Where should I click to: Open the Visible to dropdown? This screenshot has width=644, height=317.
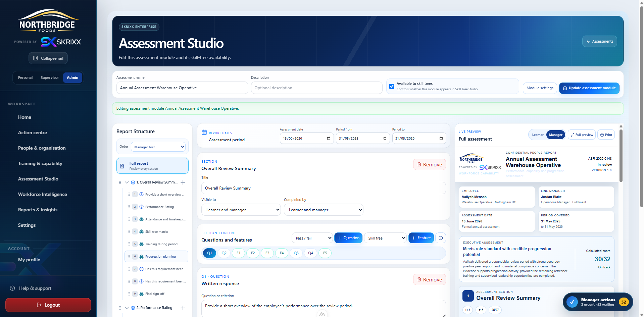tap(241, 210)
